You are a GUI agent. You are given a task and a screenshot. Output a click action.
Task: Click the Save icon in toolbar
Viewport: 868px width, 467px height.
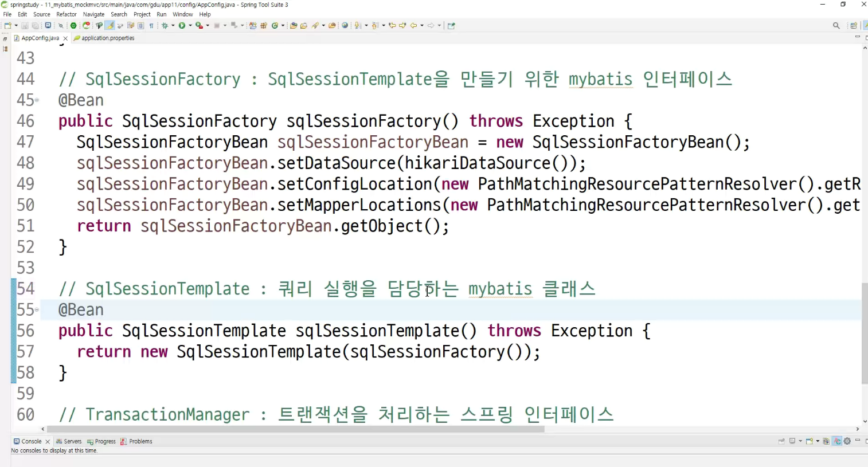[x=25, y=25]
